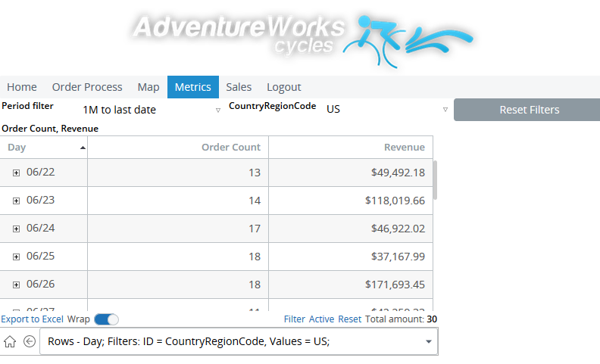Expand the 06/24 row
The width and height of the screenshot is (600, 364).
click(17, 229)
